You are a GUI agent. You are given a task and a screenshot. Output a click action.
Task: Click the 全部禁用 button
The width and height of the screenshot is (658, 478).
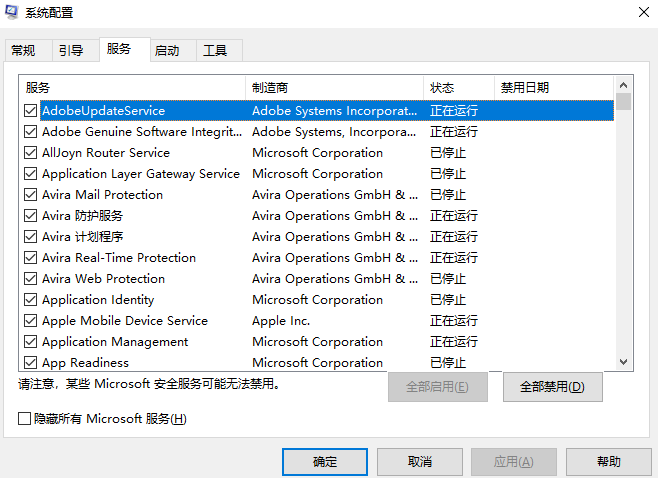click(x=552, y=387)
